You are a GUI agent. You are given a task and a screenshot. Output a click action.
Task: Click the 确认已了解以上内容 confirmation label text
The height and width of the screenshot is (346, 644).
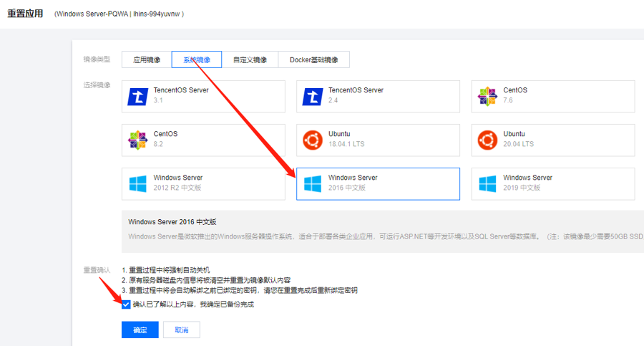tap(193, 304)
